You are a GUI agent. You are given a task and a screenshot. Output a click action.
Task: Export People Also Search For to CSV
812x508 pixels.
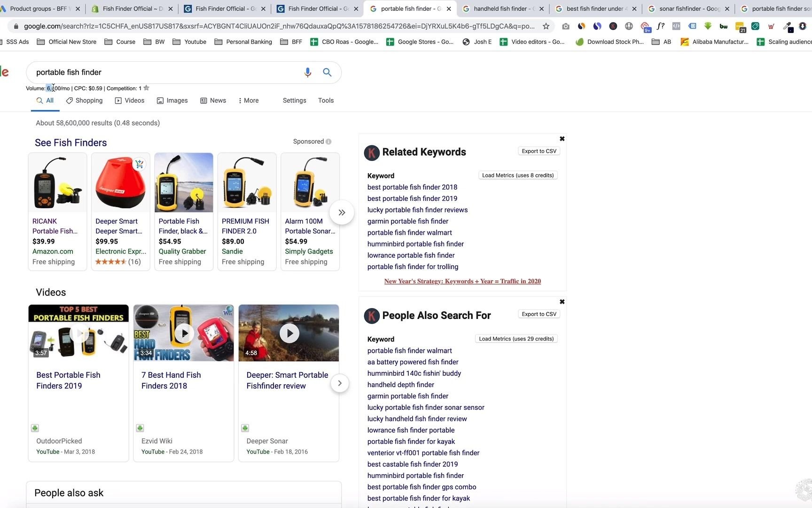(539, 314)
